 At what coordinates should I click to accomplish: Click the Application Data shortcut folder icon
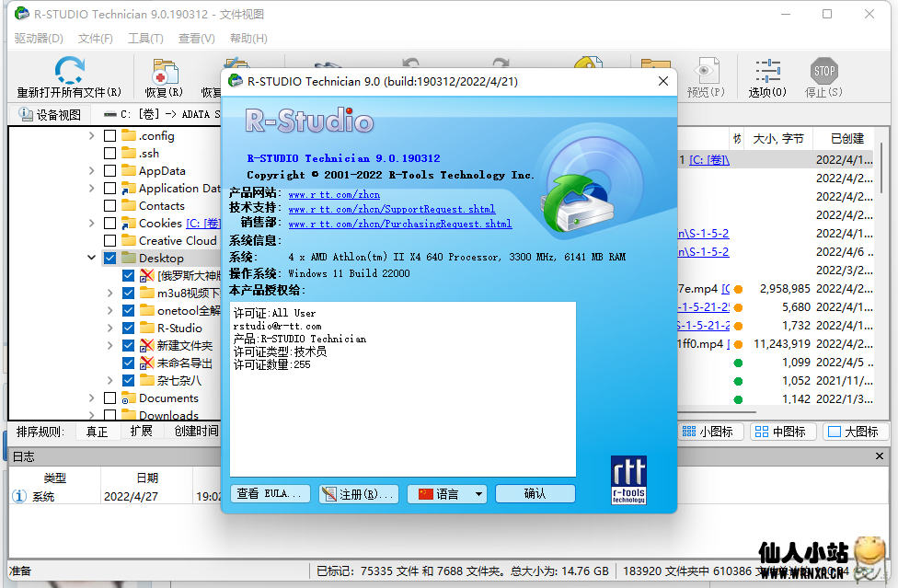129,189
